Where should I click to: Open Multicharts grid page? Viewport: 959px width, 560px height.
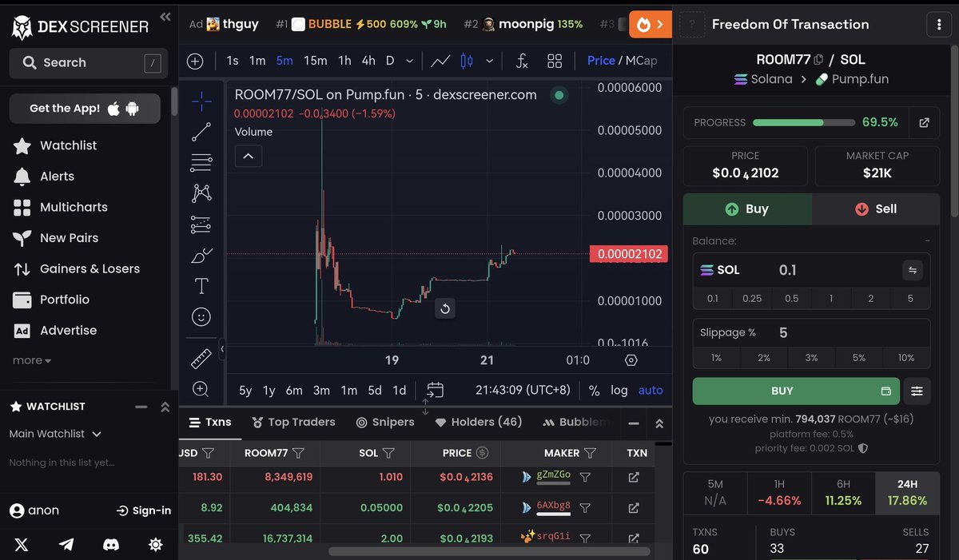click(61, 207)
